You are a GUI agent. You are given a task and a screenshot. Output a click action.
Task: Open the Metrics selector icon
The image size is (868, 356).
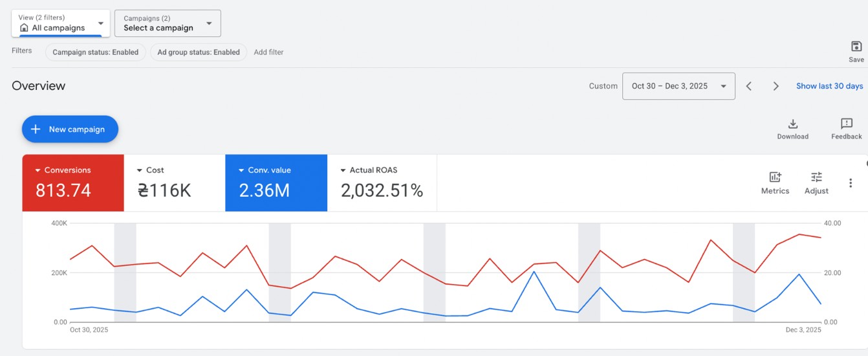click(775, 183)
